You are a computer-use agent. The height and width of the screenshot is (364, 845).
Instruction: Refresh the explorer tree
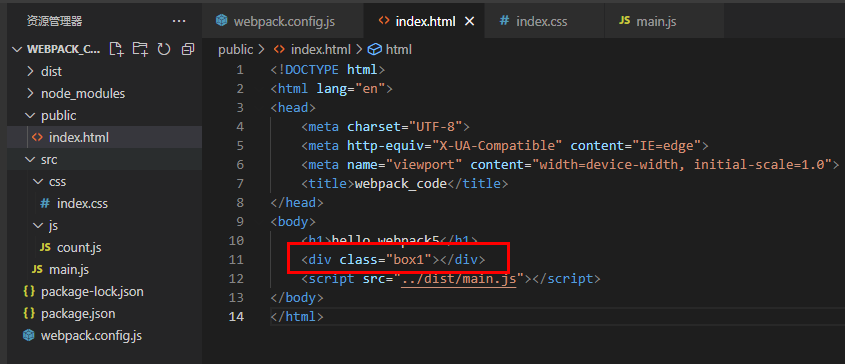click(164, 50)
